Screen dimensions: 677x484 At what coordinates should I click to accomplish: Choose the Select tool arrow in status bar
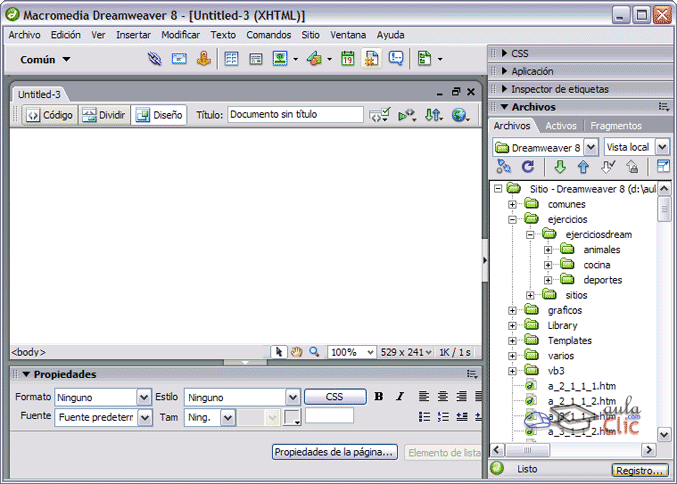[x=278, y=352]
